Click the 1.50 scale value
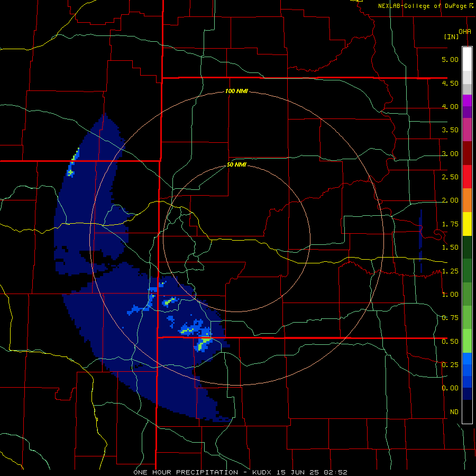 450,248
